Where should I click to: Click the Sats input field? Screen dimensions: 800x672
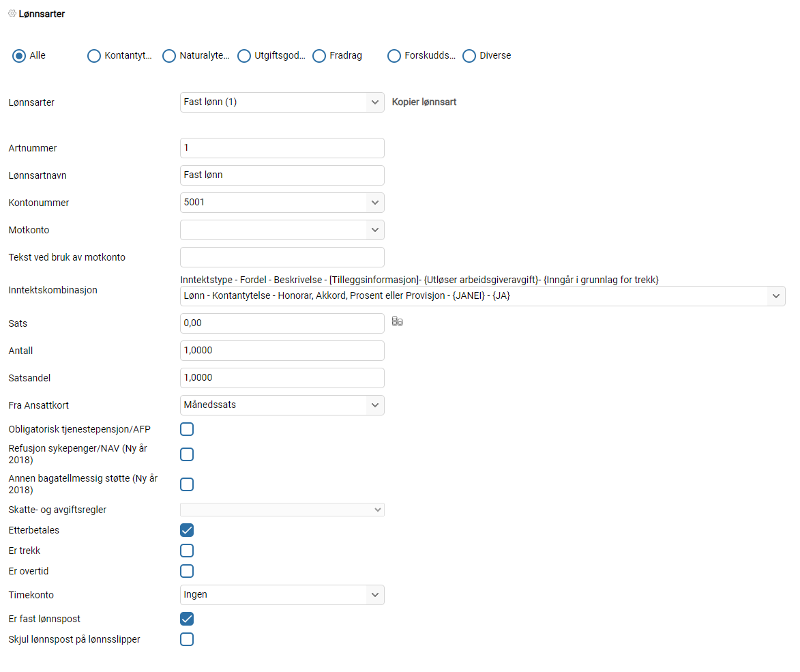(282, 323)
